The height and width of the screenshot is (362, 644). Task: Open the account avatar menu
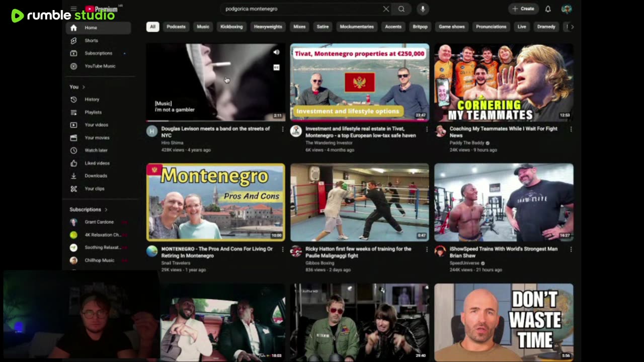567,9
